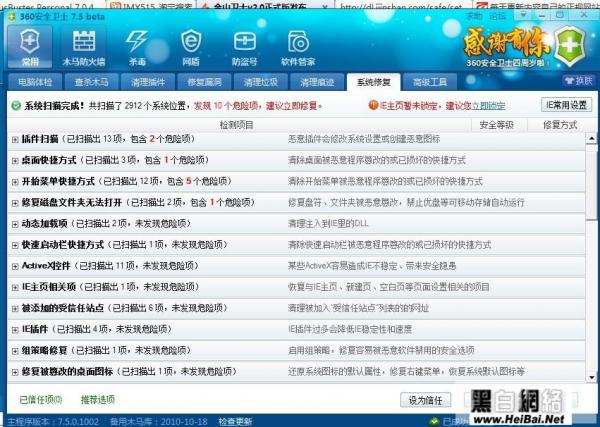Open the 木马防火墙 Trojan firewall
Image resolution: width=600 pixels, height=427 pixels.
coord(82,46)
